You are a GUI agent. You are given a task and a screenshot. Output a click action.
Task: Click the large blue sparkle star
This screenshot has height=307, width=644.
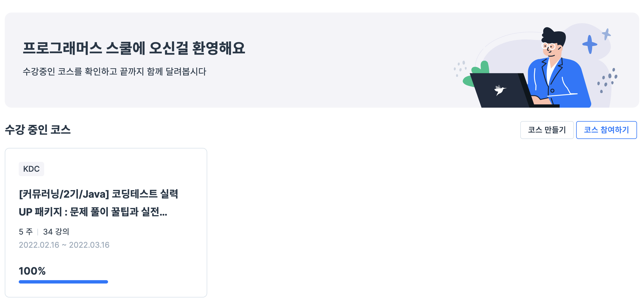point(590,44)
